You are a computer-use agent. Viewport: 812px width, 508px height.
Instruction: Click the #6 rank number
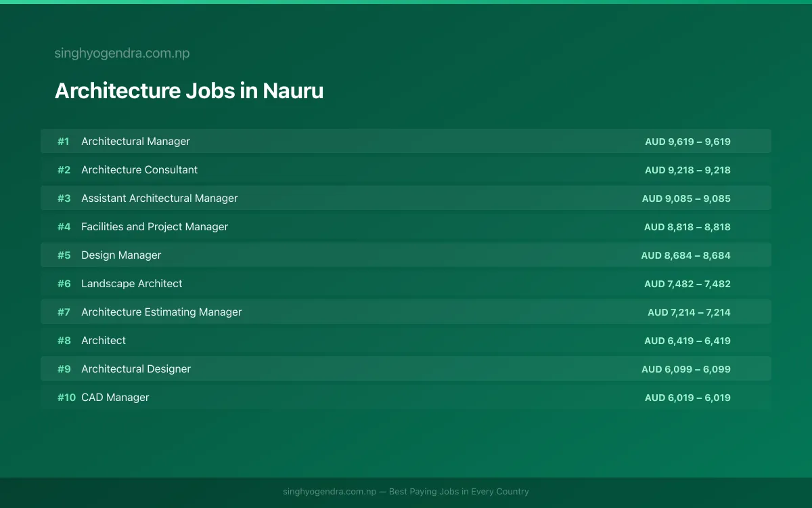pos(64,284)
